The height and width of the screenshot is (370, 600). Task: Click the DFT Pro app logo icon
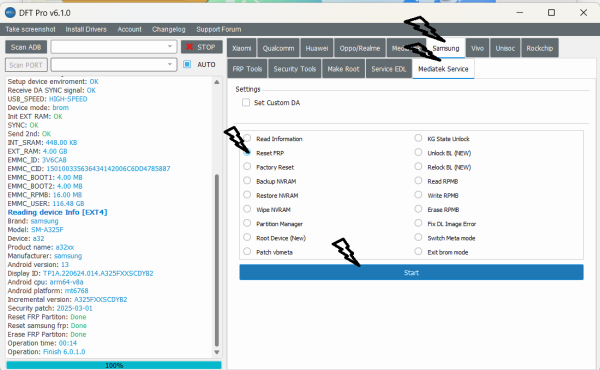click(x=10, y=13)
